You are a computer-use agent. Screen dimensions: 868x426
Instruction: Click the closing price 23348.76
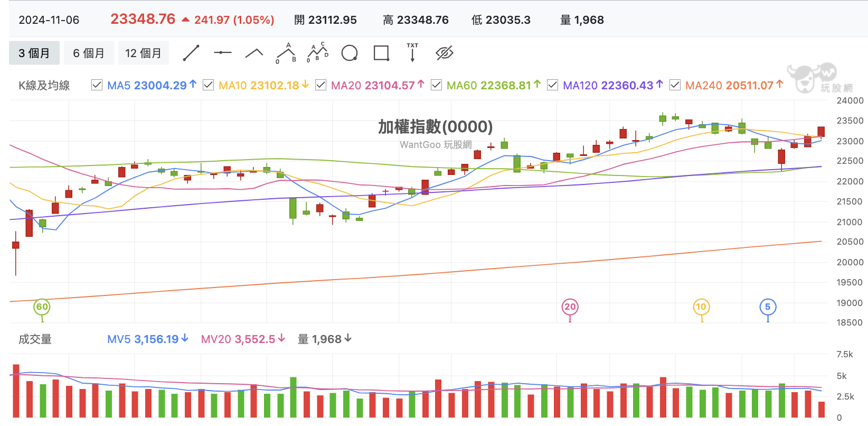(143, 19)
